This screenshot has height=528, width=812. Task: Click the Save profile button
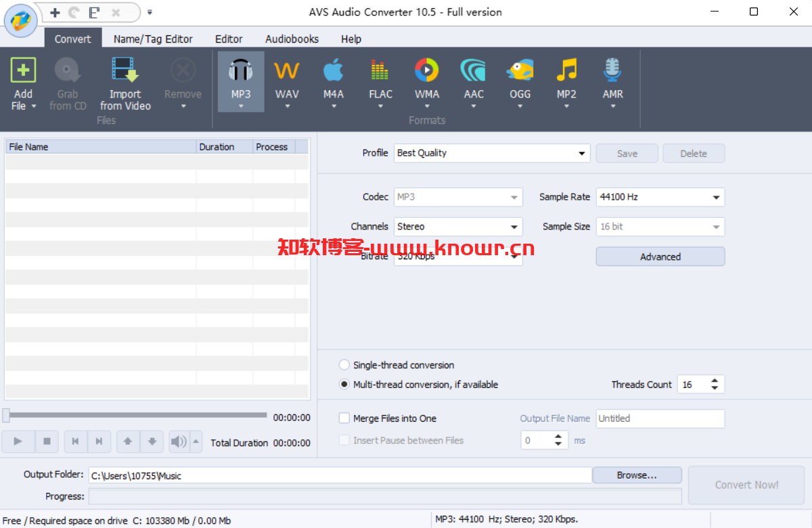pyautogui.click(x=627, y=154)
